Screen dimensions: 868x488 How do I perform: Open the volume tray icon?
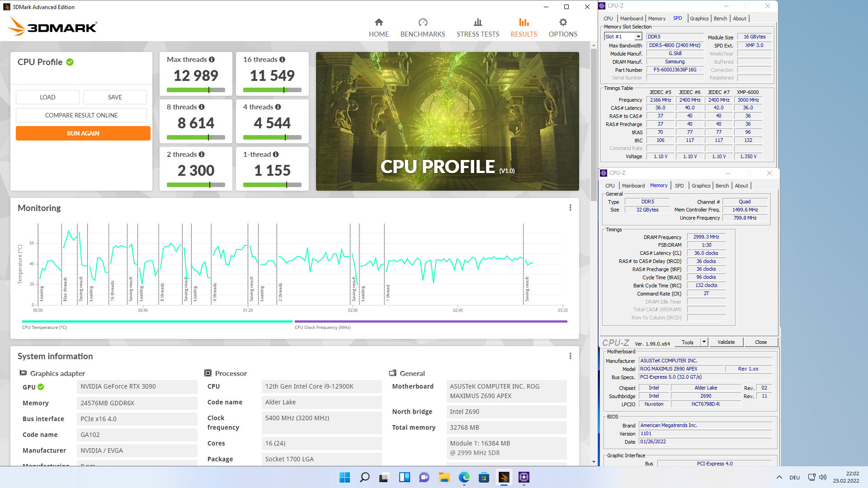822,477
